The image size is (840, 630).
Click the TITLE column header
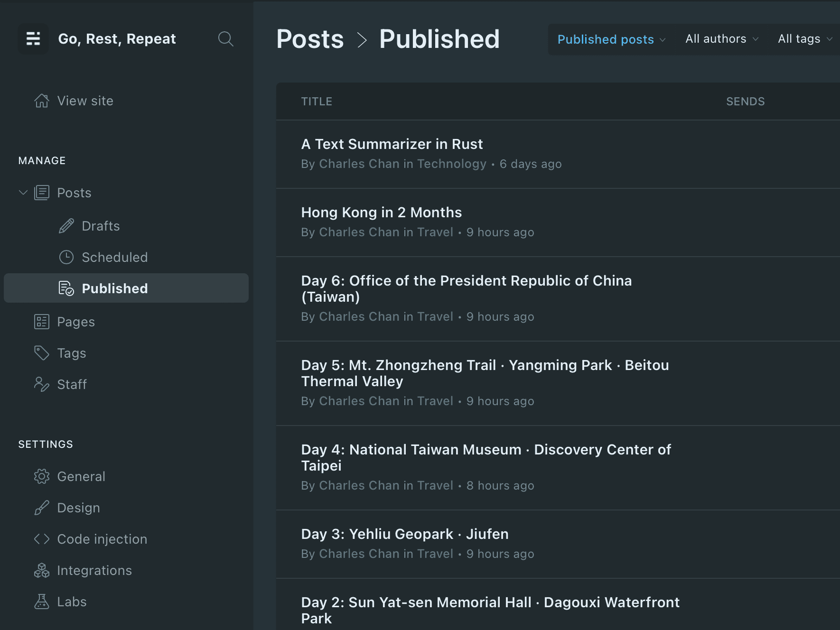(x=317, y=102)
